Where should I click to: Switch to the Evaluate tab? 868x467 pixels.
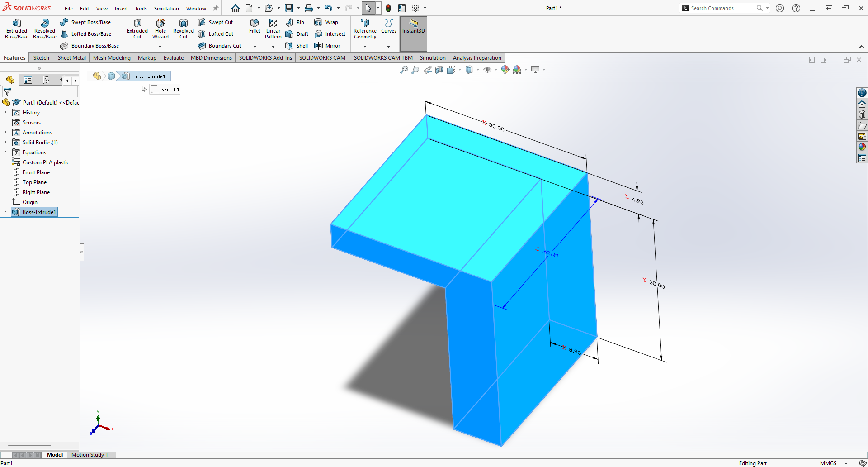point(174,58)
